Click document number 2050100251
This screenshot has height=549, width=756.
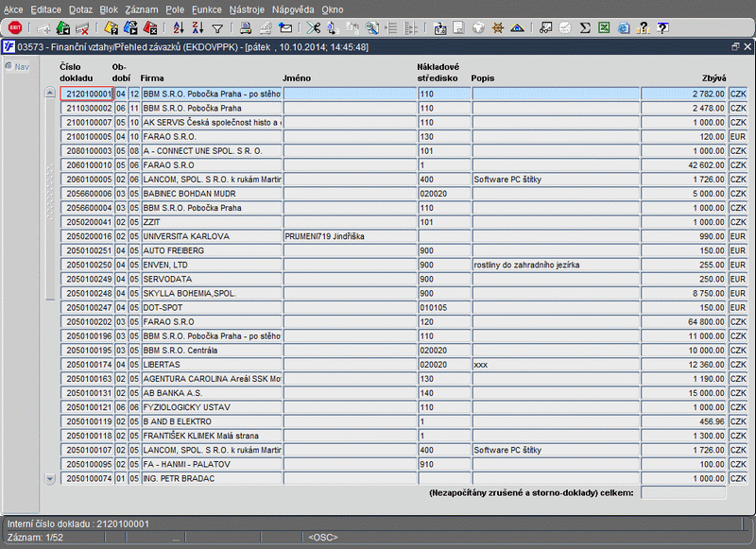click(x=87, y=250)
